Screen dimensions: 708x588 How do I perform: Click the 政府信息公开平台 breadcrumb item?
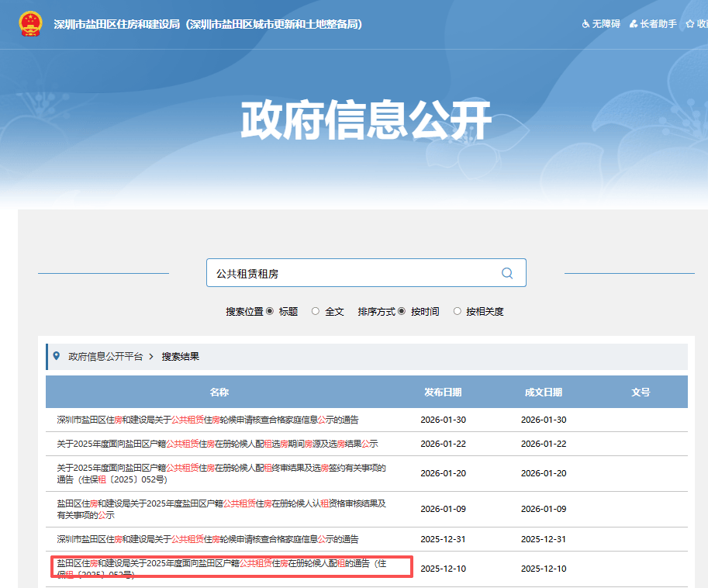[107, 356]
